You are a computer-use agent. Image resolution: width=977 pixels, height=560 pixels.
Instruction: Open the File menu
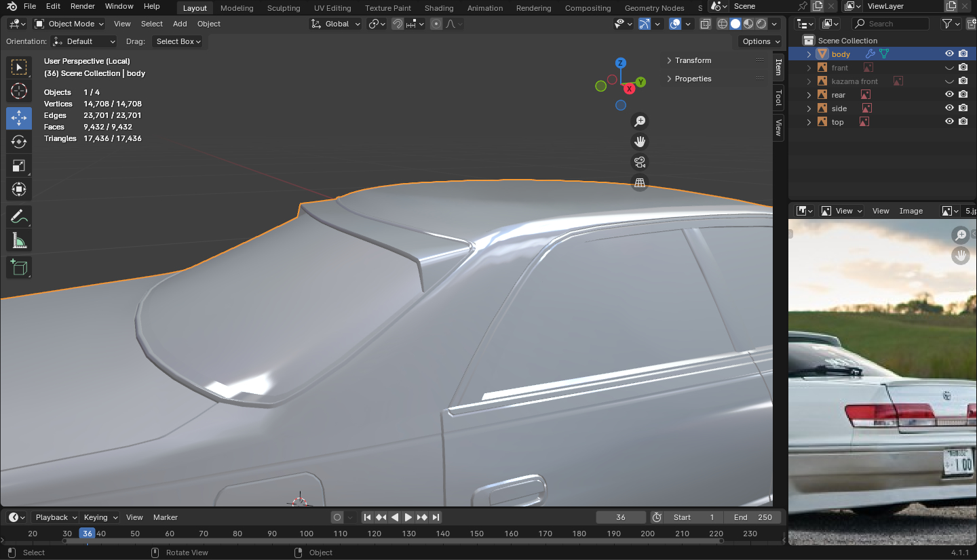[30, 6]
